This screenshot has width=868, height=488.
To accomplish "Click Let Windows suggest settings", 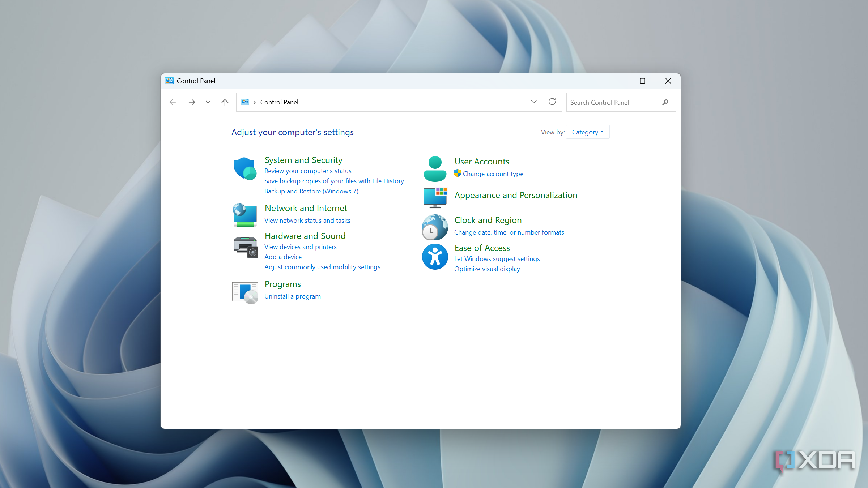I will pyautogui.click(x=497, y=259).
